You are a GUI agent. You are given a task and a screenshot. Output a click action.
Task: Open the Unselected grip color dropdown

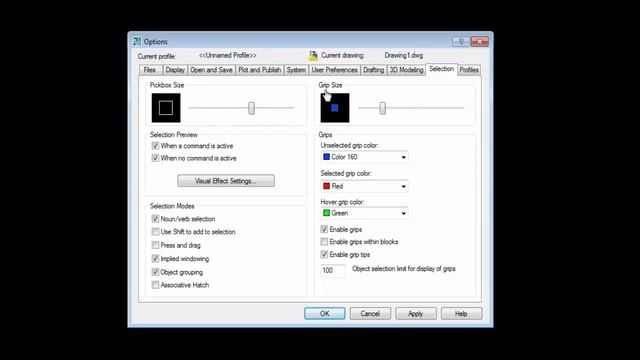coord(364,157)
